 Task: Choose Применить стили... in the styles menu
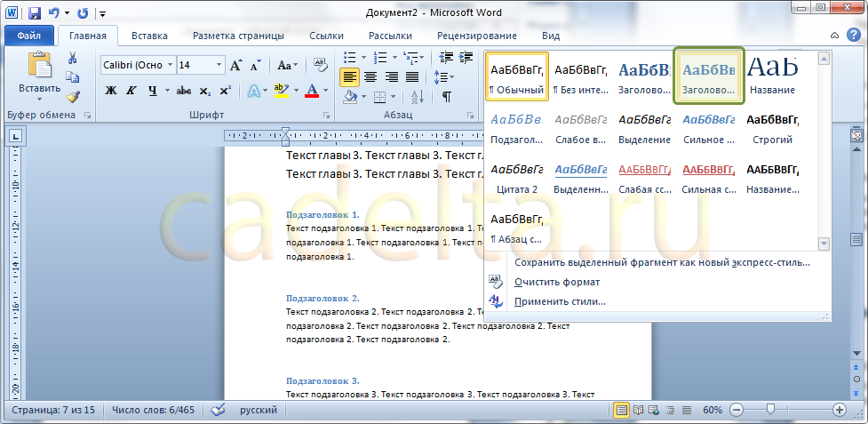[x=560, y=301]
